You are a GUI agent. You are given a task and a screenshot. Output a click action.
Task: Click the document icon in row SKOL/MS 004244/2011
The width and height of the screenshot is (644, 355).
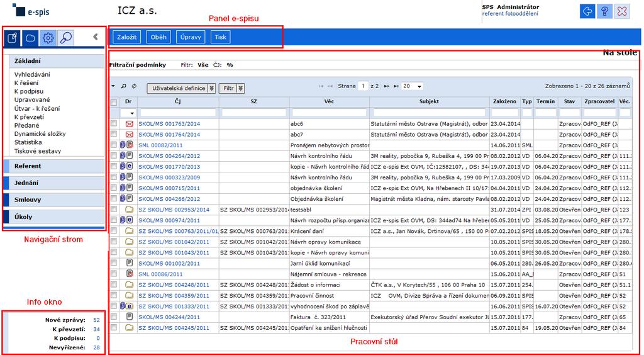pos(130,317)
